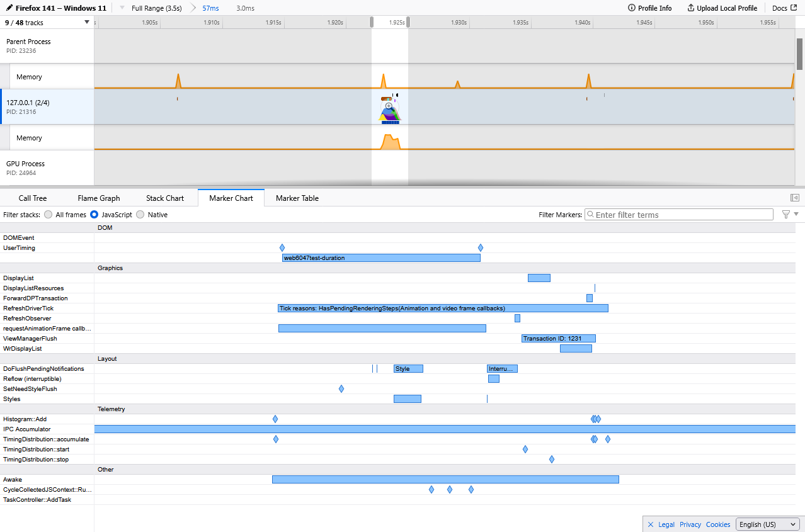805x532 pixels.
Task: Click the DisplayList marker bar
Action: (x=539, y=278)
